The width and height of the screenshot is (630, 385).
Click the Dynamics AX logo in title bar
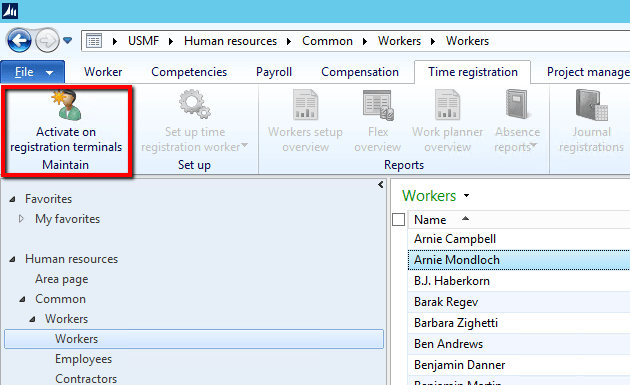point(10,11)
